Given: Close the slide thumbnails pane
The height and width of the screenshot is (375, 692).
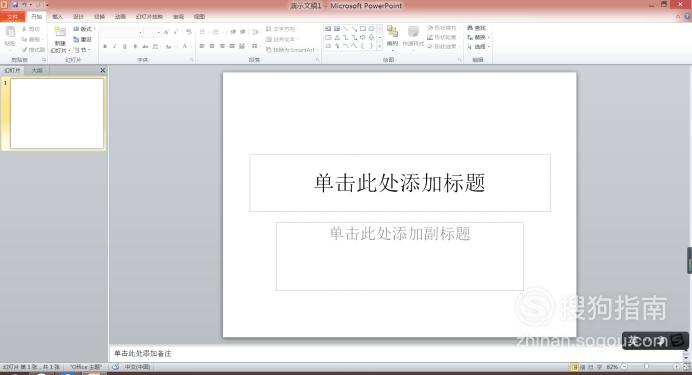Looking at the screenshot, I should pos(102,70).
